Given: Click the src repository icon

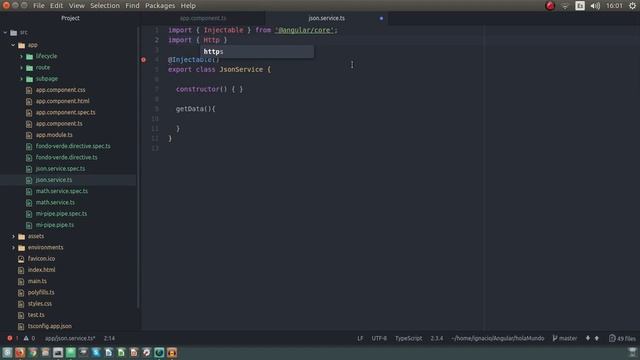Looking at the screenshot, I should coord(13,33).
